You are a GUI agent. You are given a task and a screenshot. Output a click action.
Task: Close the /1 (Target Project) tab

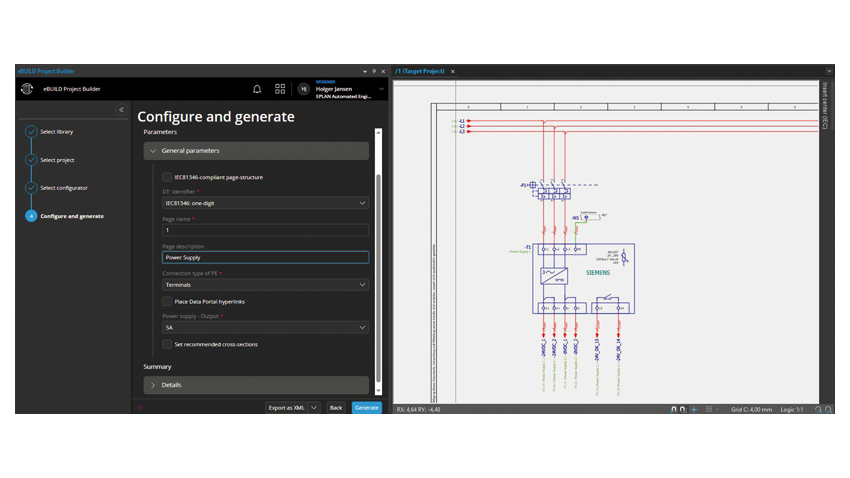pos(453,71)
